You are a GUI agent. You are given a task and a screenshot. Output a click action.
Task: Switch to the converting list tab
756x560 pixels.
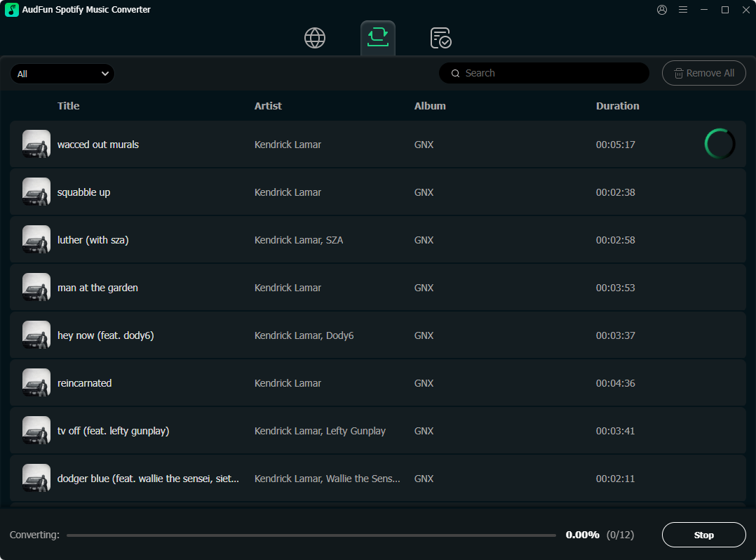pyautogui.click(x=378, y=38)
